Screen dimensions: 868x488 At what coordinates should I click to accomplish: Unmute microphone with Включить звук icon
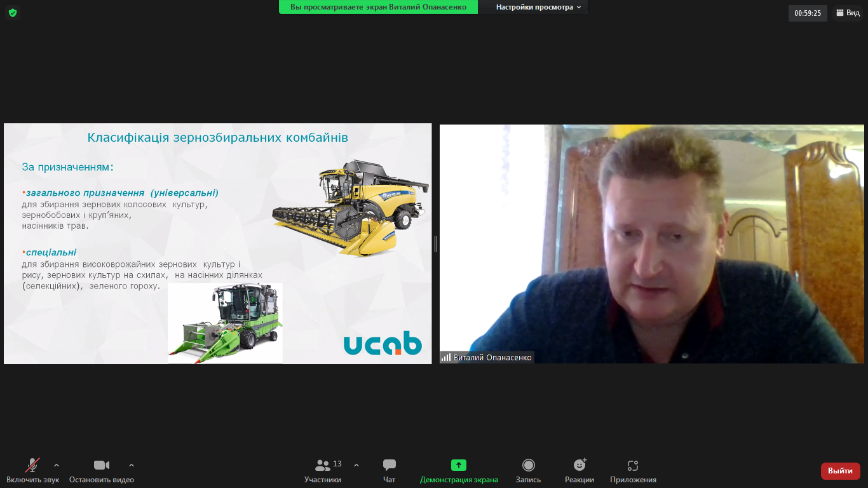[32, 466]
